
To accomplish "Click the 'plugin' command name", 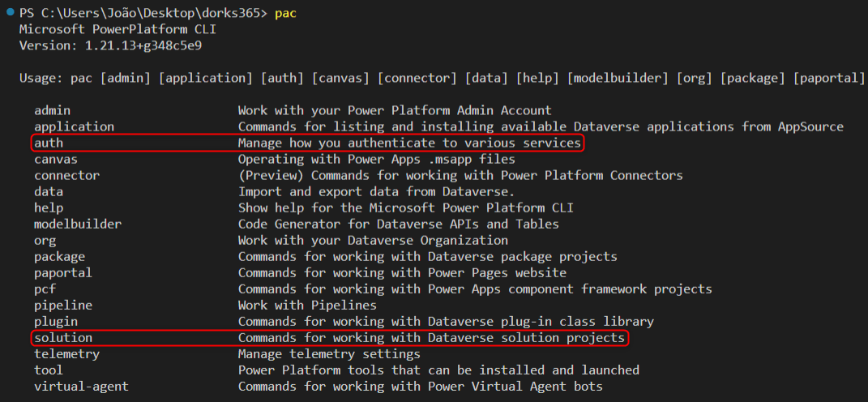I will (x=56, y=321).
